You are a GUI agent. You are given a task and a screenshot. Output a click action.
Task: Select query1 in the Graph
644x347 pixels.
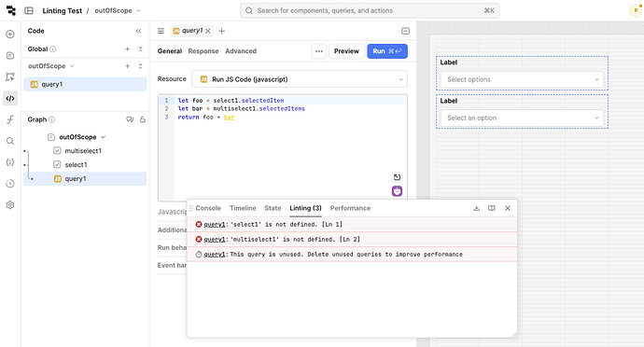coord(85,179)
